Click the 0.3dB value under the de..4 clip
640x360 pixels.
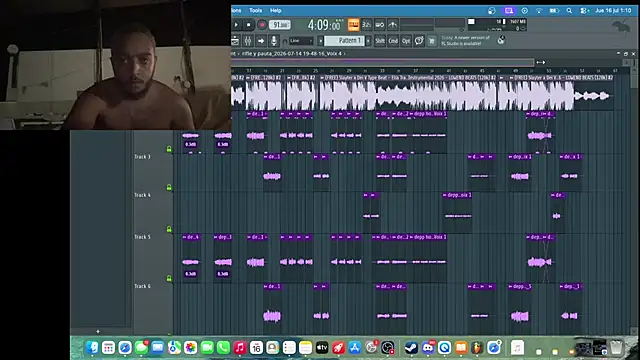[x=191, y=274]
